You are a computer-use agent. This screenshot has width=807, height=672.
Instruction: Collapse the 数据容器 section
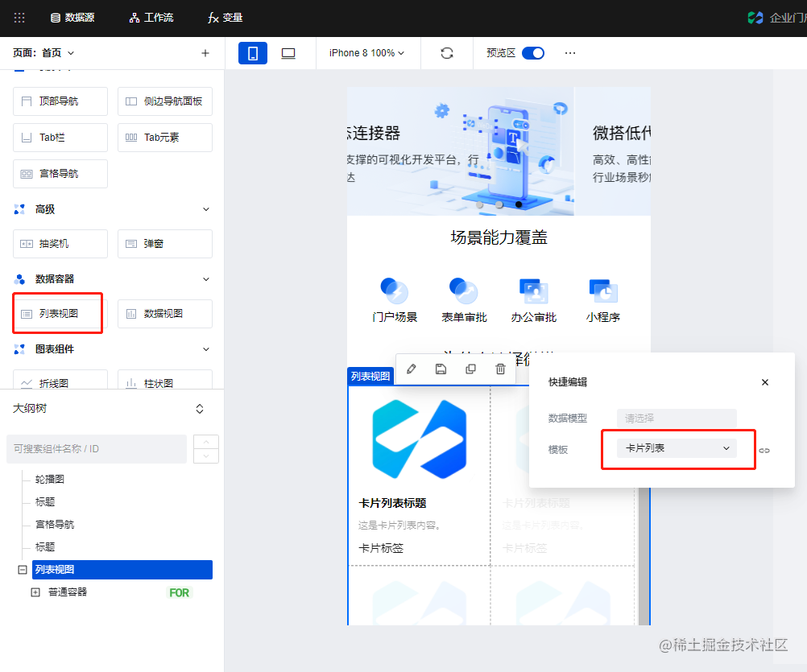coord(206,279)
